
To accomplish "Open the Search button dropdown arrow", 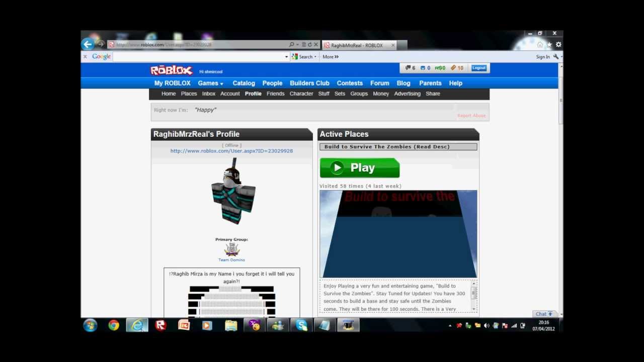I will pos(315,57).
